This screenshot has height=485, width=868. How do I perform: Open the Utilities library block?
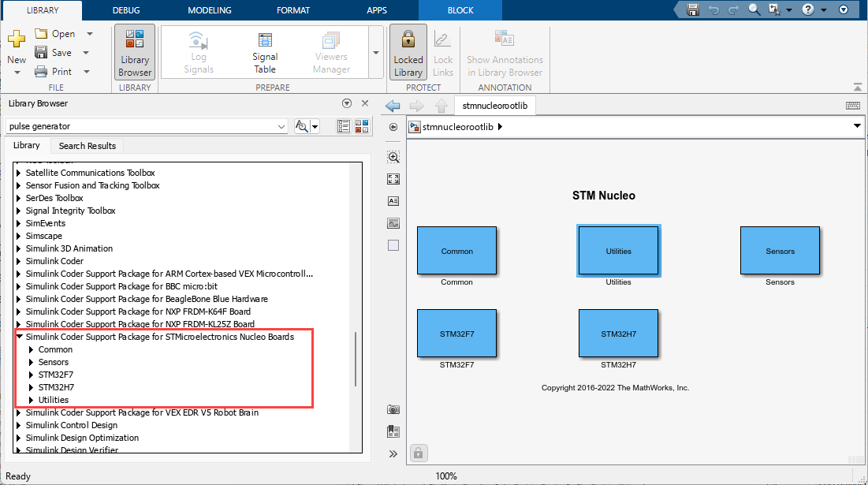[x=618, y=251]
